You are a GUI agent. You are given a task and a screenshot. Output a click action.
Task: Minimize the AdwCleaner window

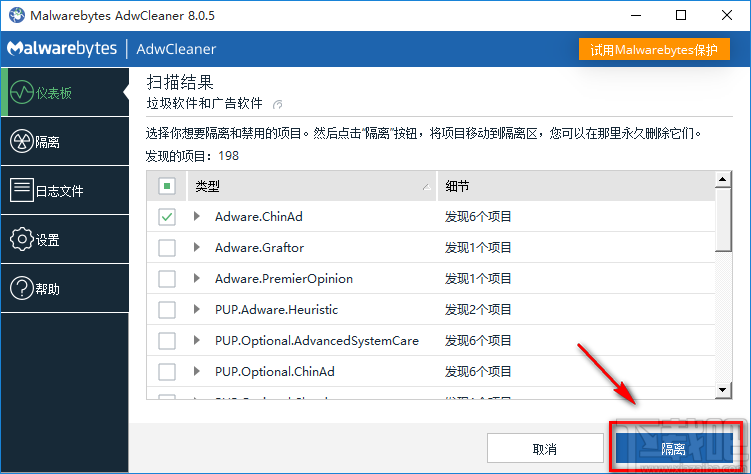coord(636,15)
